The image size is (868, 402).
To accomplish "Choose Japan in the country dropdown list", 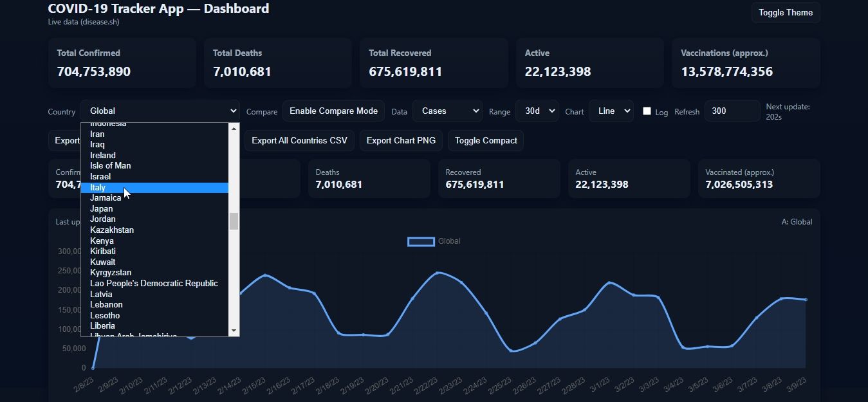I will 154,208.
